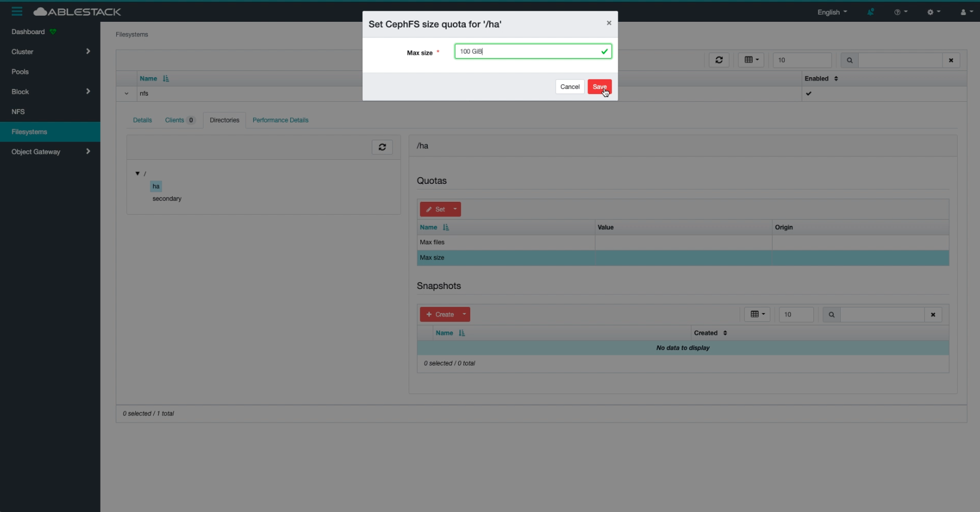Image resolution: width=980 pixels, height=512 pixels.
Task: Refresh the filesystems table
Action: tap(719, 60)
